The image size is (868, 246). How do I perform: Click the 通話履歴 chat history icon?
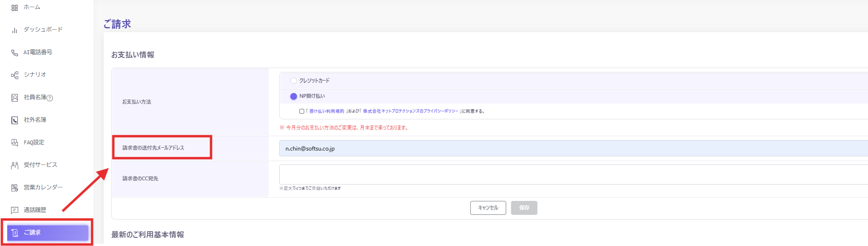tap(14, 210)
